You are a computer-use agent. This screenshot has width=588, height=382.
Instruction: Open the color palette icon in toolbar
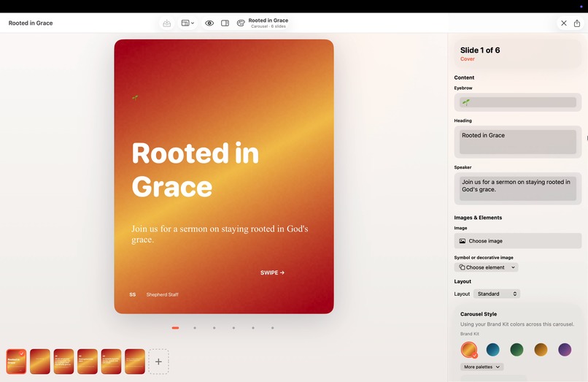pyautogui.click(x=241, y=23)
